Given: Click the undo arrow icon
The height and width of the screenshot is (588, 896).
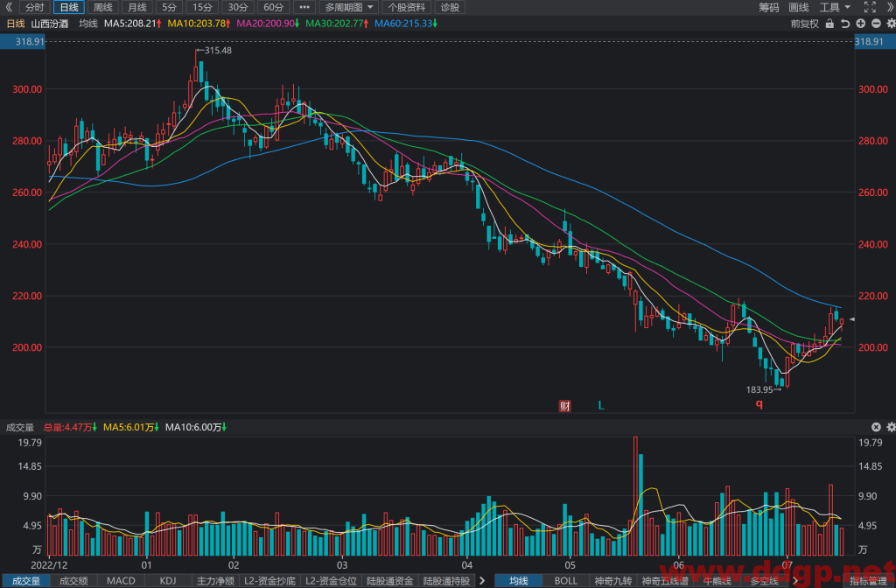Looking at the screenshot, I should point(845,24).
